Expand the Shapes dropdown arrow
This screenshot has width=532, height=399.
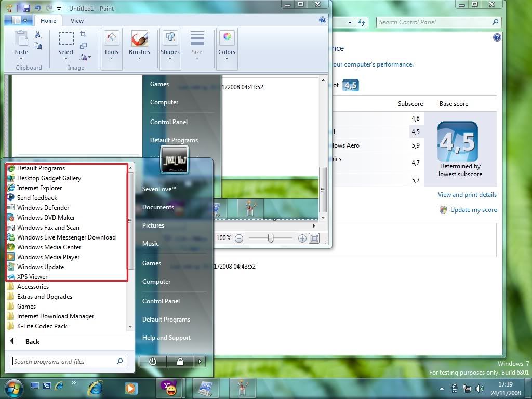click(x=170, y=58)
